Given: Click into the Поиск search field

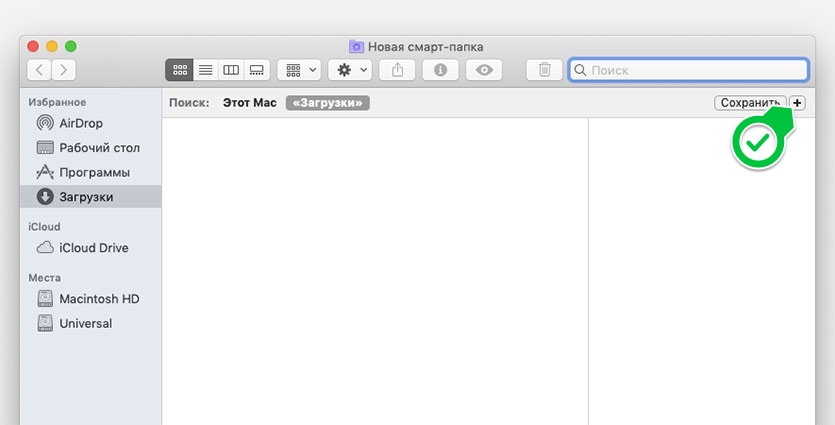Looking at the screenshot, I should pos(689,70).
